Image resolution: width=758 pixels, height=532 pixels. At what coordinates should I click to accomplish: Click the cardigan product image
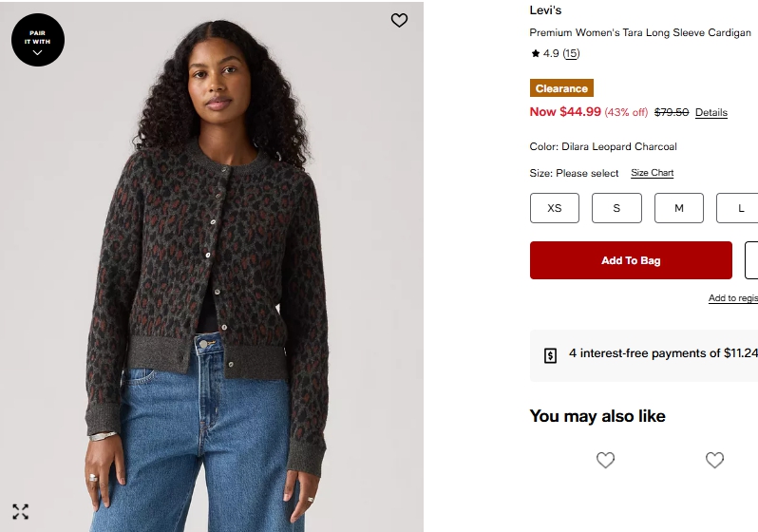[x=211, y=285]
